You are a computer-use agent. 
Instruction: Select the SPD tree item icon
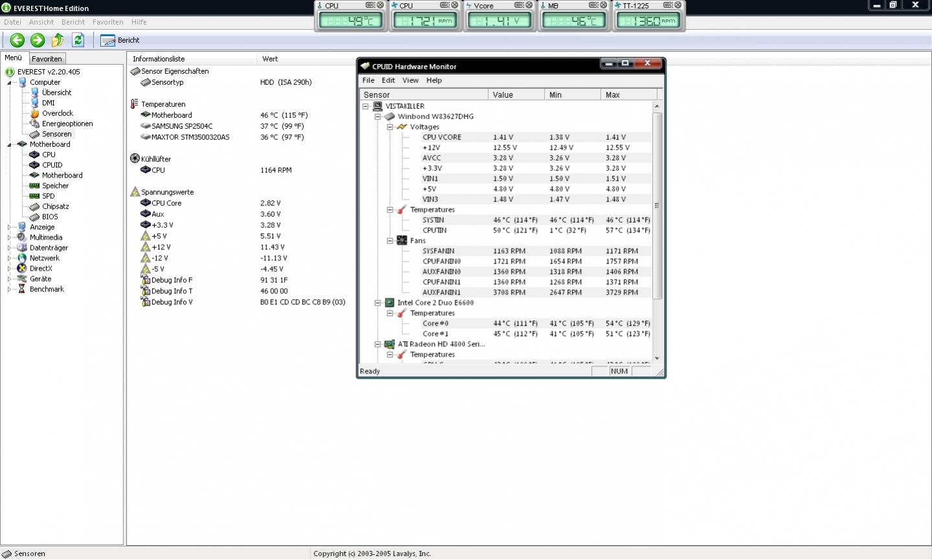click(35, 196)
